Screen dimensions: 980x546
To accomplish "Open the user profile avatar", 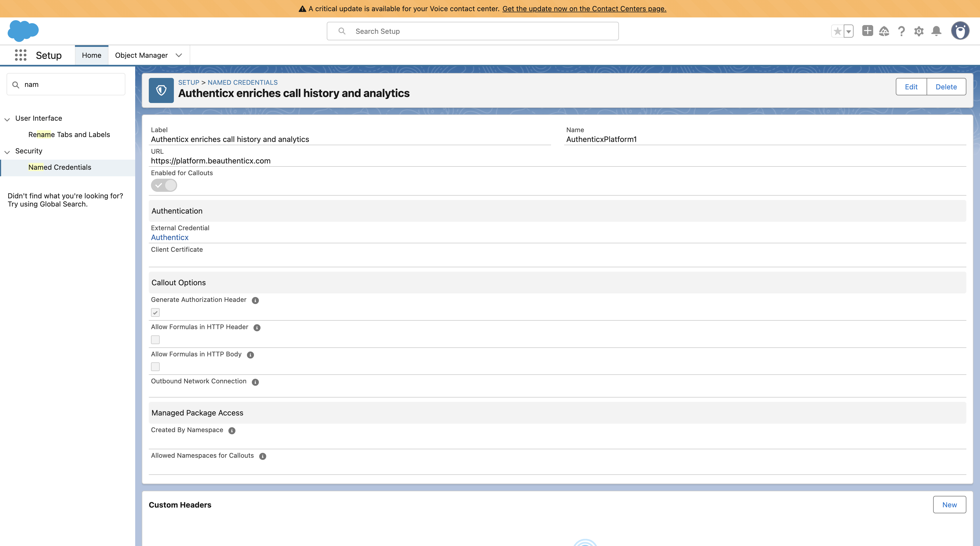I will [960, 31].
